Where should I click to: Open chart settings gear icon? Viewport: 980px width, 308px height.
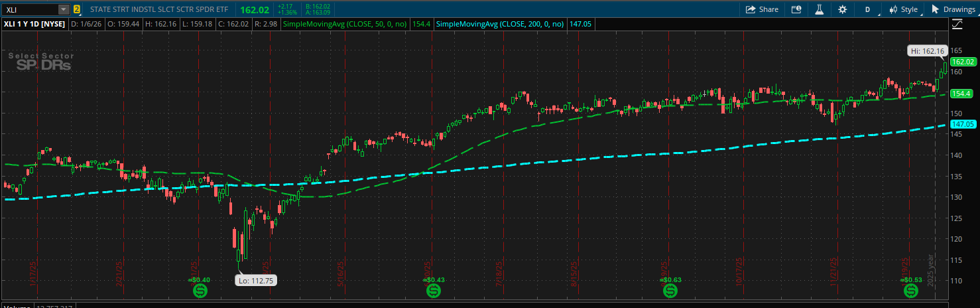click(842, 9)
